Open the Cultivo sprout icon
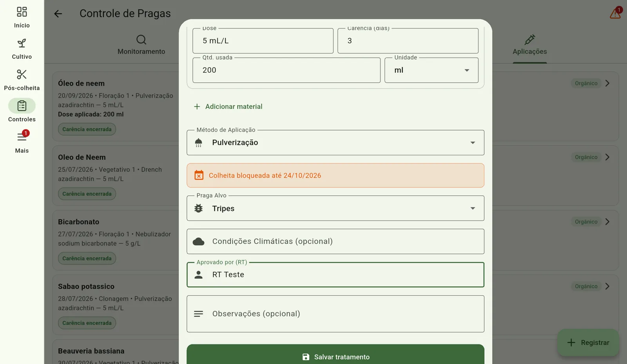The height and width of the screenshot is (364, 627). pos(22,43)
